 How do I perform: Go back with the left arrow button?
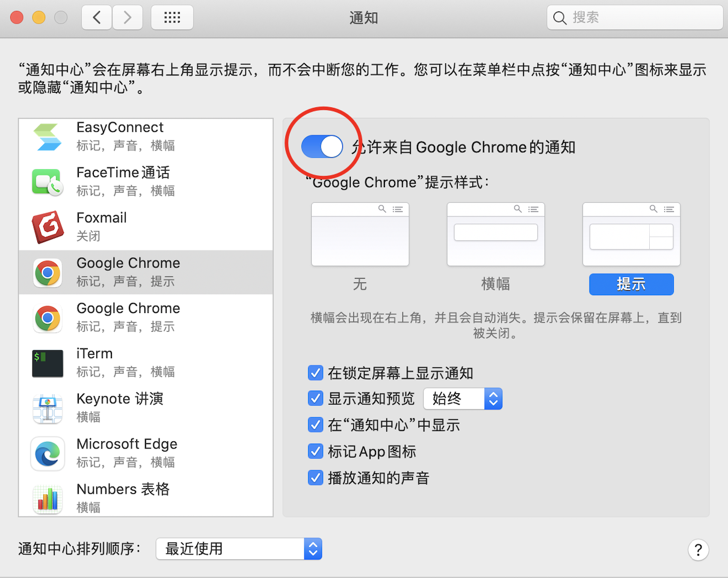(97, 17)
